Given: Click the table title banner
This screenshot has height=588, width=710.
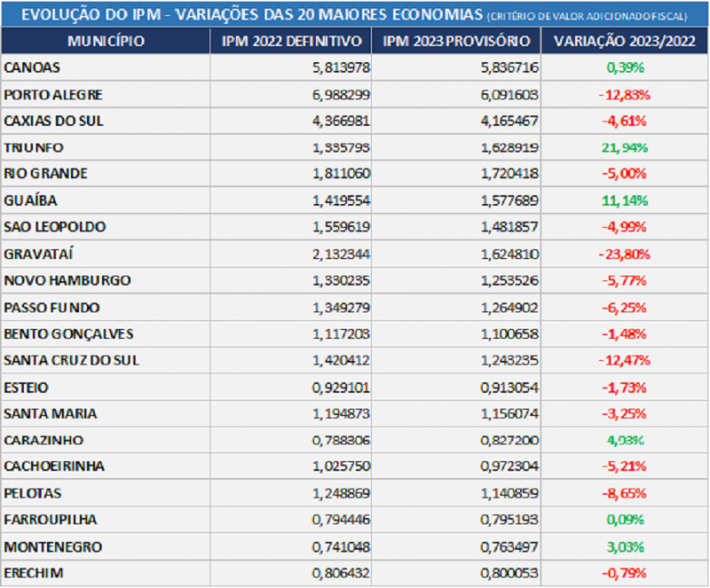Looking at the screenshot, I should tap(354, 14).
